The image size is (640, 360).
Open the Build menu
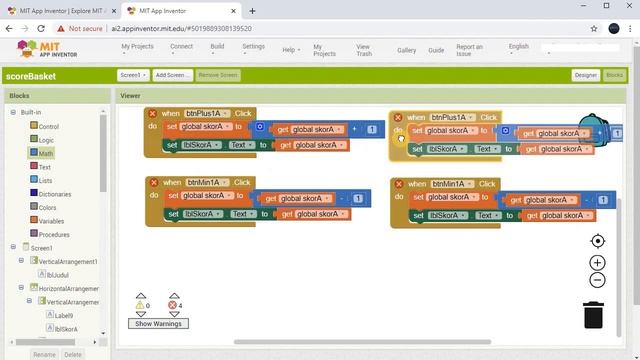tap(217, 49)
